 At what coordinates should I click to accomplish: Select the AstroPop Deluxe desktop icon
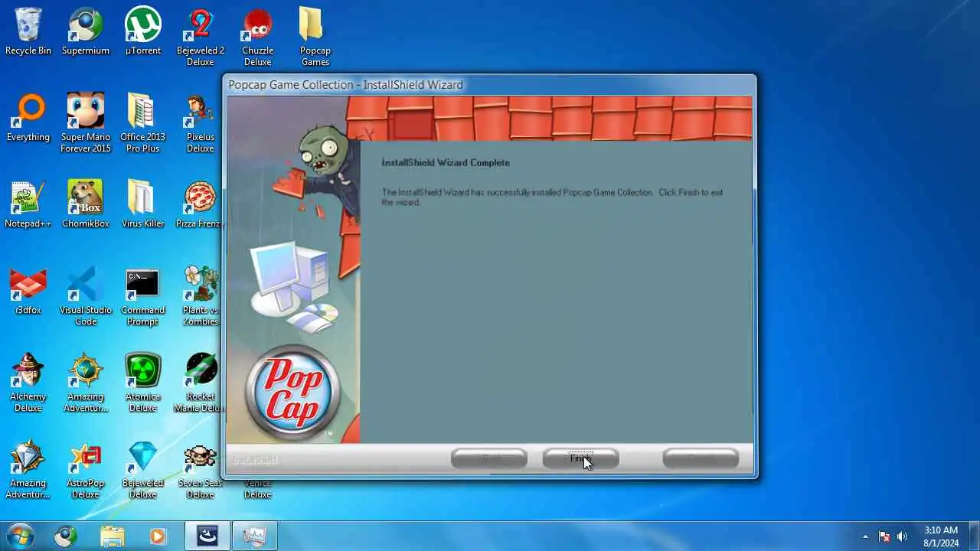tap(86, 470)
